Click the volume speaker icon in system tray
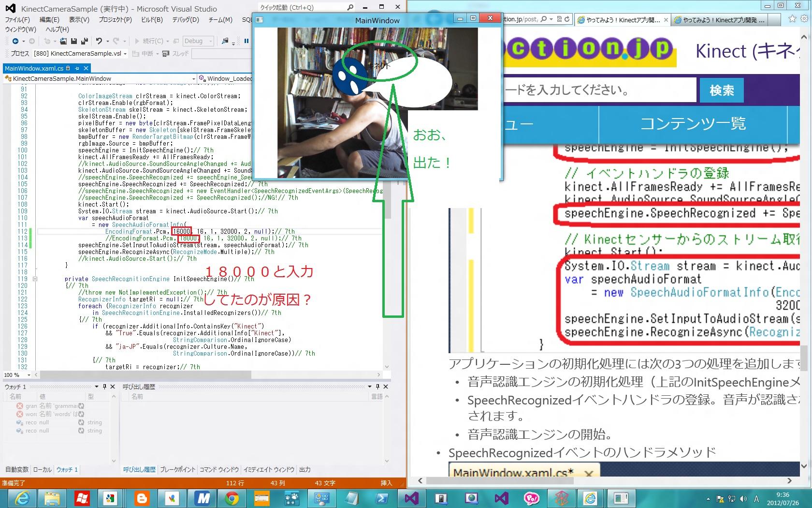This screenshot has height=508, width=812. pos(743,499)
